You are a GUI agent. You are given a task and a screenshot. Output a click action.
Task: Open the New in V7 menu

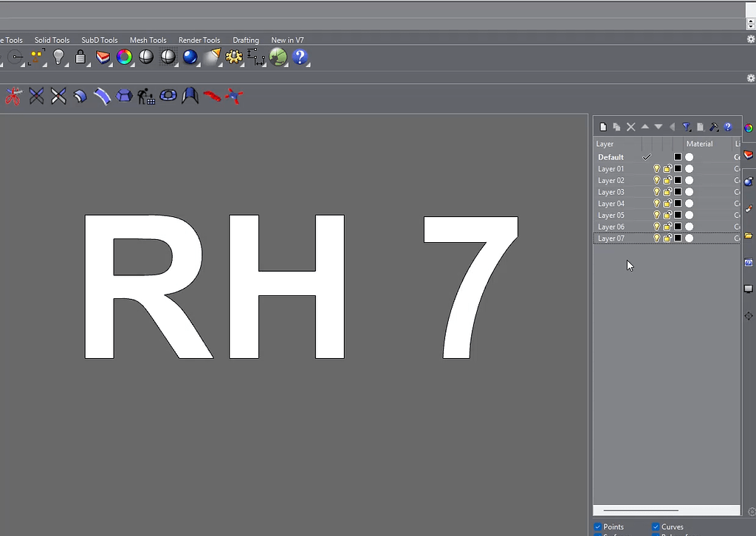[287, 40]
